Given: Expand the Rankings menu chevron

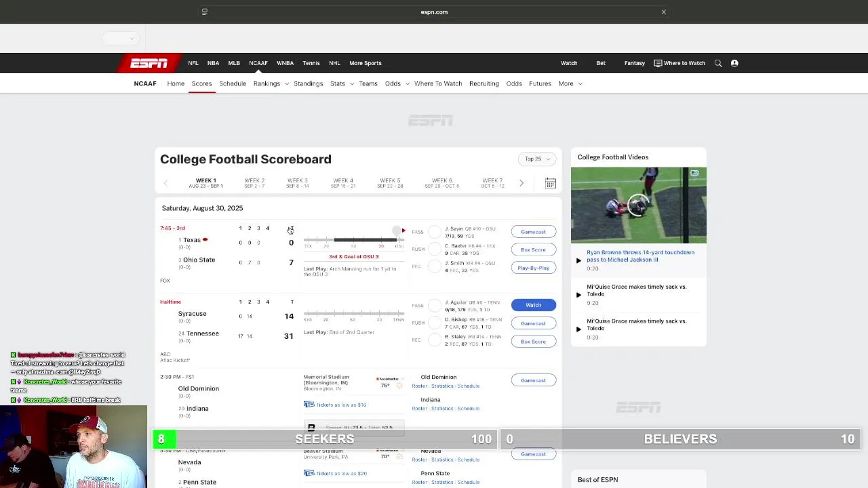Looking at the screenshot, I should 287,84.
